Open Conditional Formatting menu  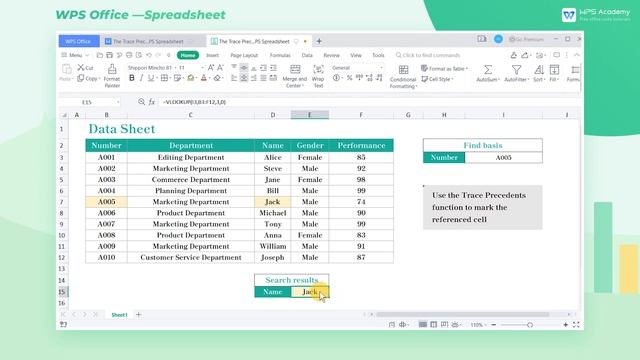pos(403,76)
